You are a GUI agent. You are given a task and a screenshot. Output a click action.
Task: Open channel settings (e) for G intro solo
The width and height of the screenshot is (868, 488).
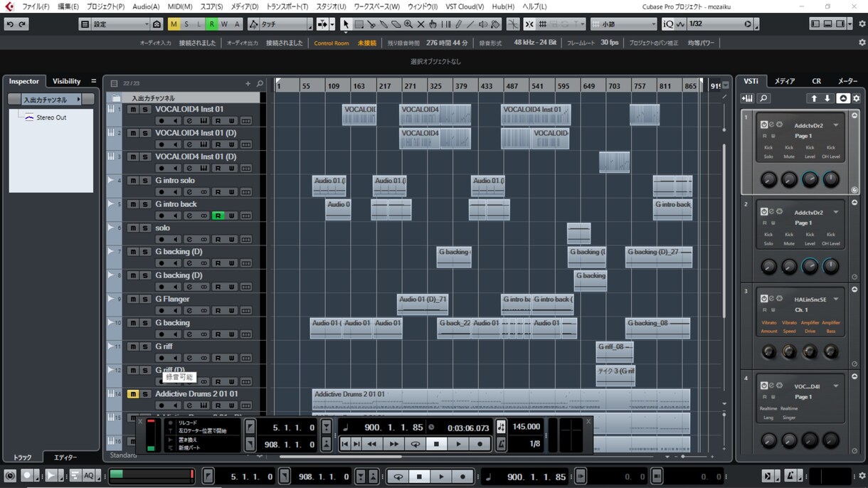(x=190, y=192)
